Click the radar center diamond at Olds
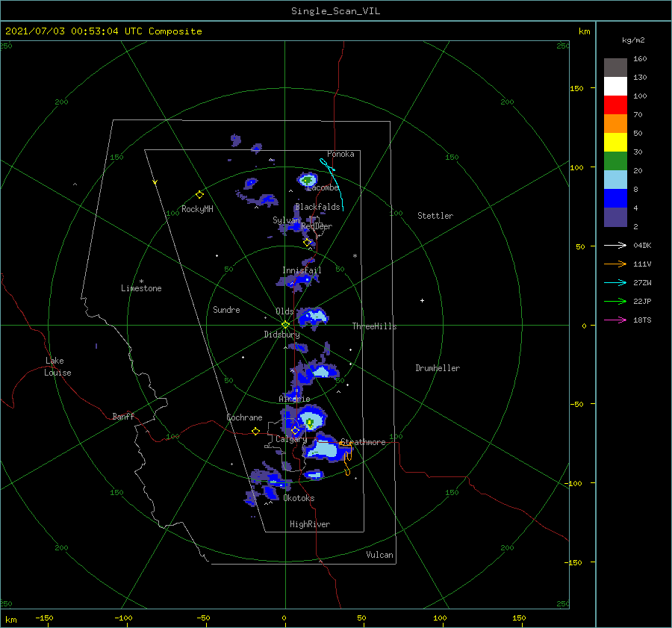Image resolution: width=672 pixels, height=628 pixels. point(285,325)
